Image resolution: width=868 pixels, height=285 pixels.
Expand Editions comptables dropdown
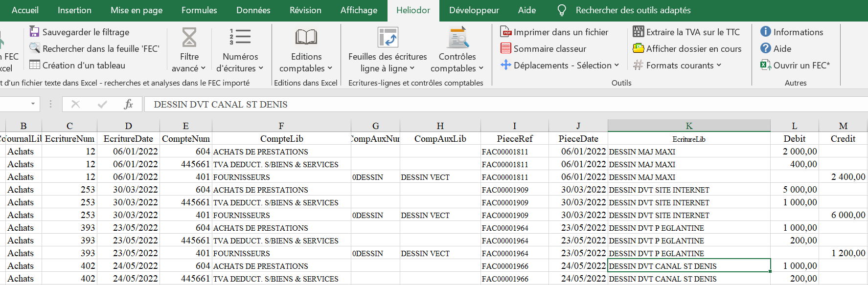(x=306, y=49)
